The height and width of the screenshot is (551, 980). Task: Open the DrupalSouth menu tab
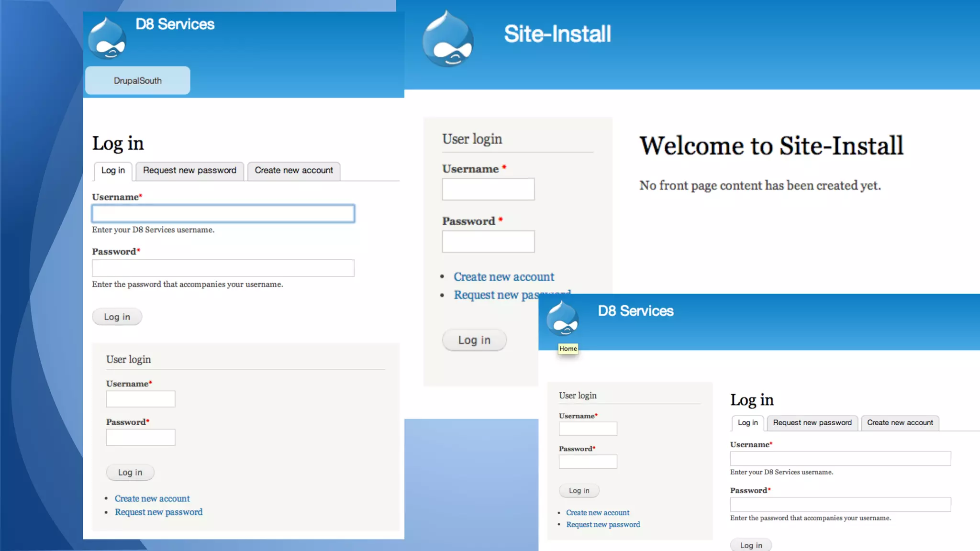tap(138, 80)
